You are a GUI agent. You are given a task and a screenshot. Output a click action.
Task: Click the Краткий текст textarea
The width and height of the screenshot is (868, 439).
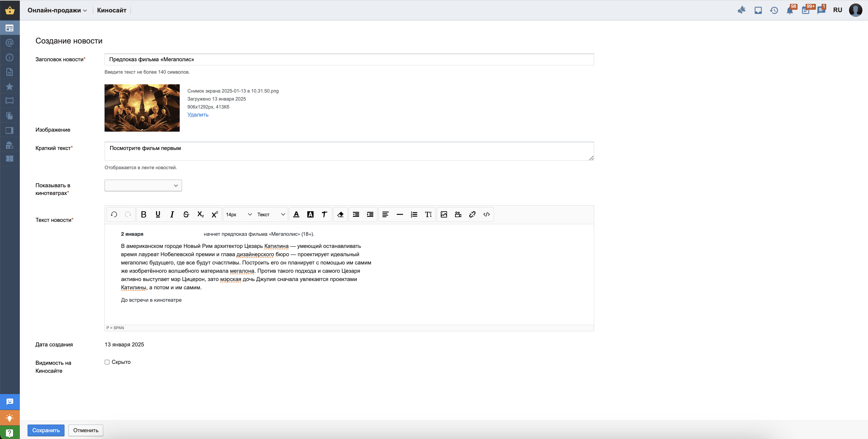click(x=349, y=151)
